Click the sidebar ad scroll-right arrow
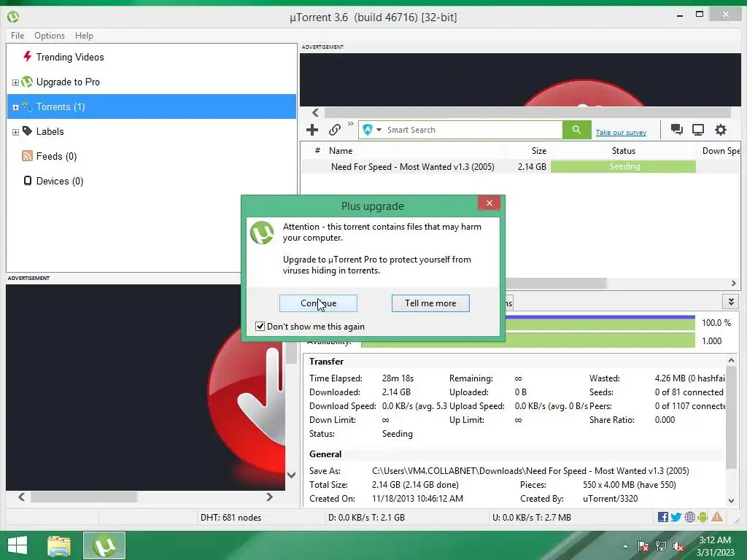This screenshot has width=747, height=560. (270, 497)
